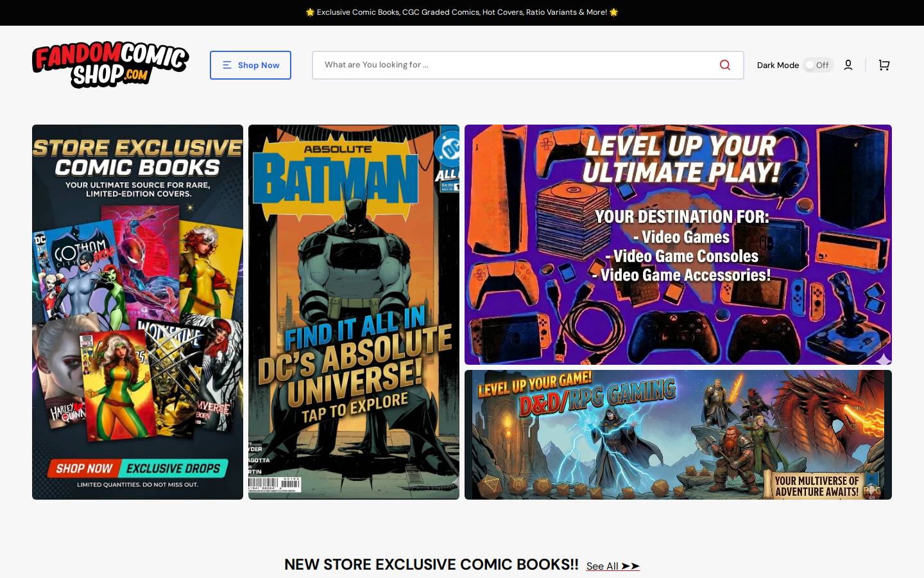Toggle the Dark Mode switch
The height and width of the screenshot is (578, 924).
pos(818,65)
